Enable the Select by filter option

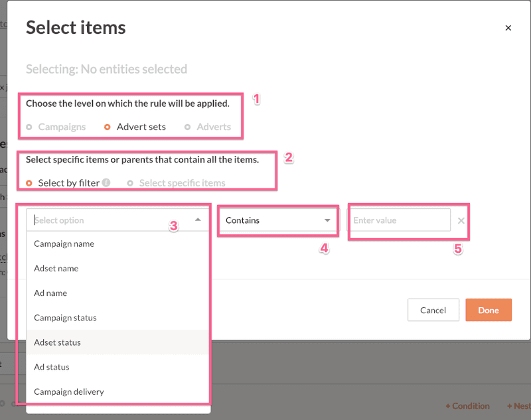(x=29, y=182)
